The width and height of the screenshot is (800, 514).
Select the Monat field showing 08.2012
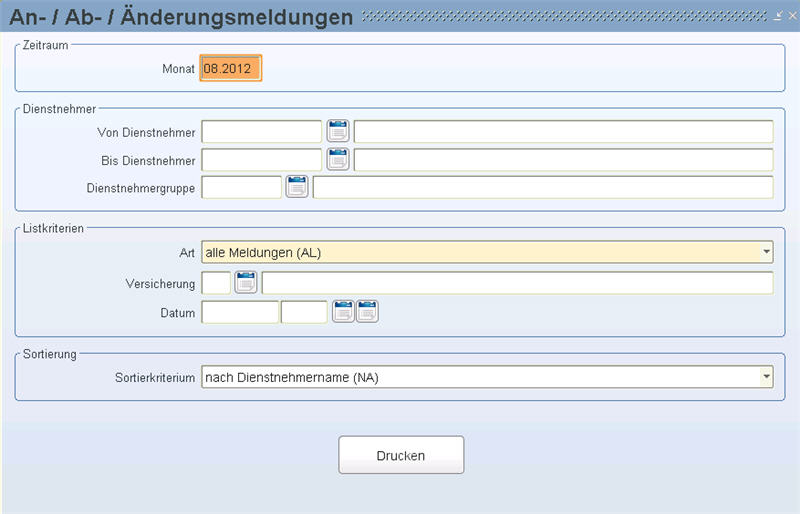click(x=231, y=68)
